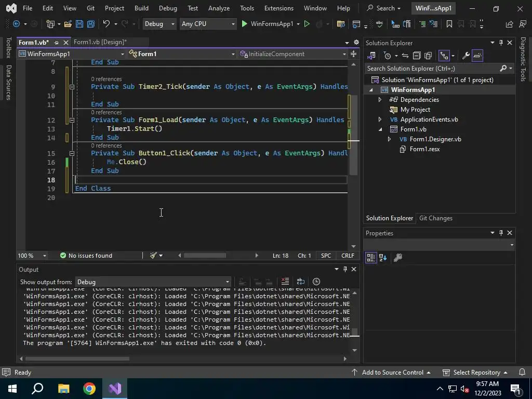Click the sync with active document icon

point(405,56)
